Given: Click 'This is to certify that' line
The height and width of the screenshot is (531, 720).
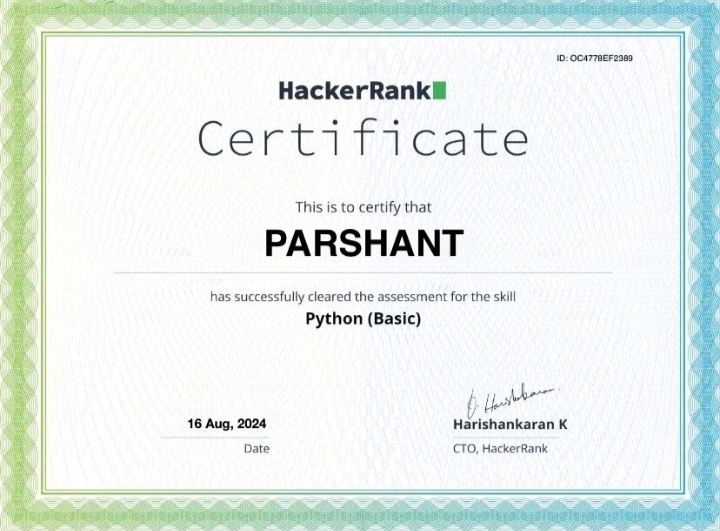Looking at the screenshot, I should [363, 208].
